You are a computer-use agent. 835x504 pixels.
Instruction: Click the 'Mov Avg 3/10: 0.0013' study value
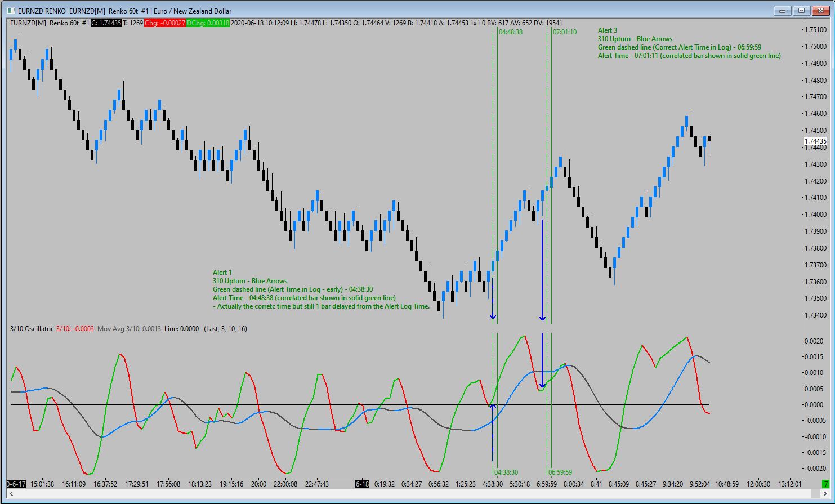pyautogui.click(x=129, y=329)
